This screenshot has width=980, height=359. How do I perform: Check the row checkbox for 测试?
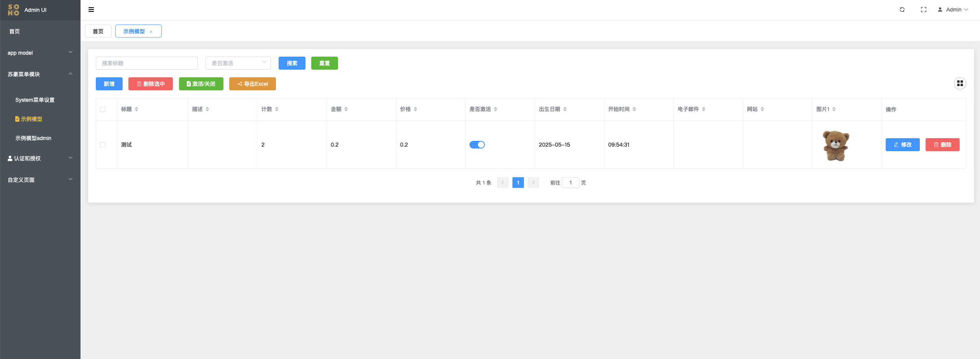tap(102, 145)
